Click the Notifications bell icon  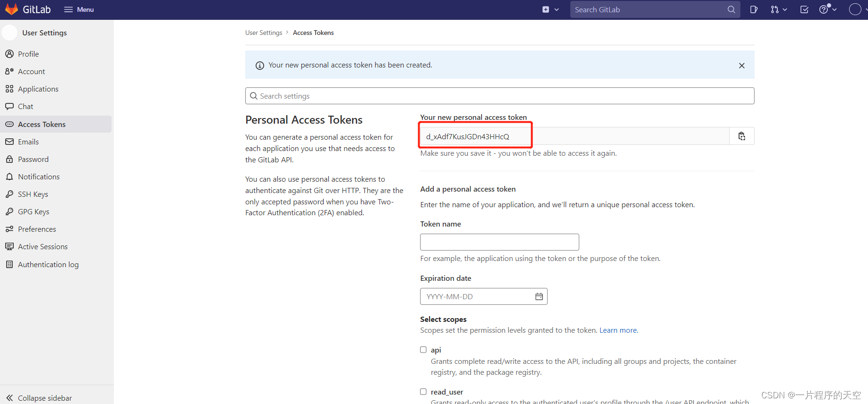point(9,177)
